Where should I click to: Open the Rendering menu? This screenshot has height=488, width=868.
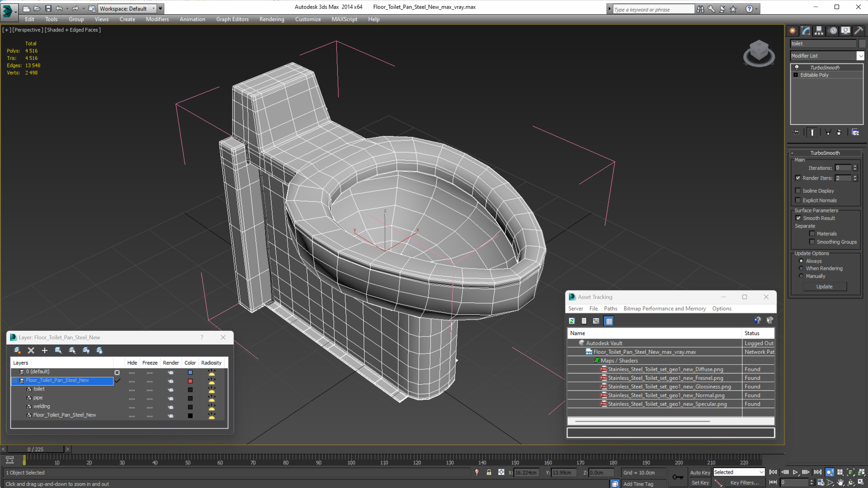[272, 19]
